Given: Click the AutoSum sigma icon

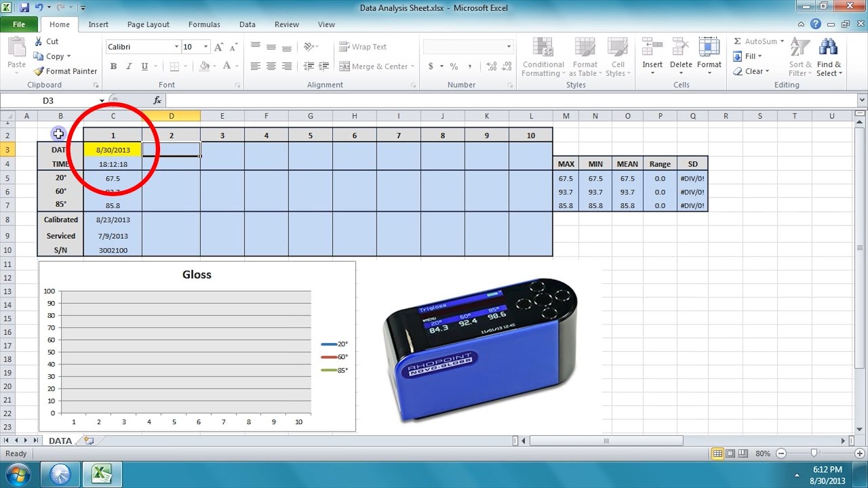Looking at the screenshot, I should pos(738,41).
